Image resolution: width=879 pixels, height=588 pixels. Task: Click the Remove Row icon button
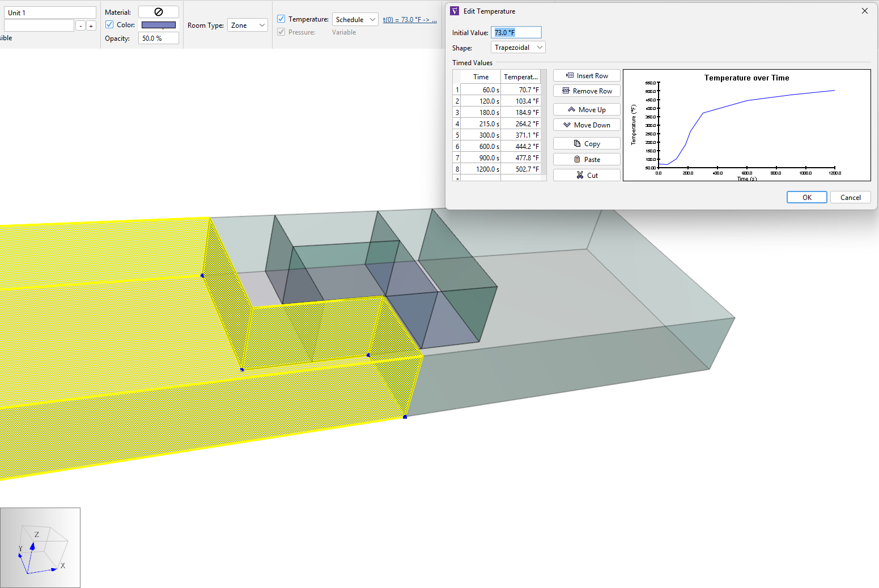587,91
